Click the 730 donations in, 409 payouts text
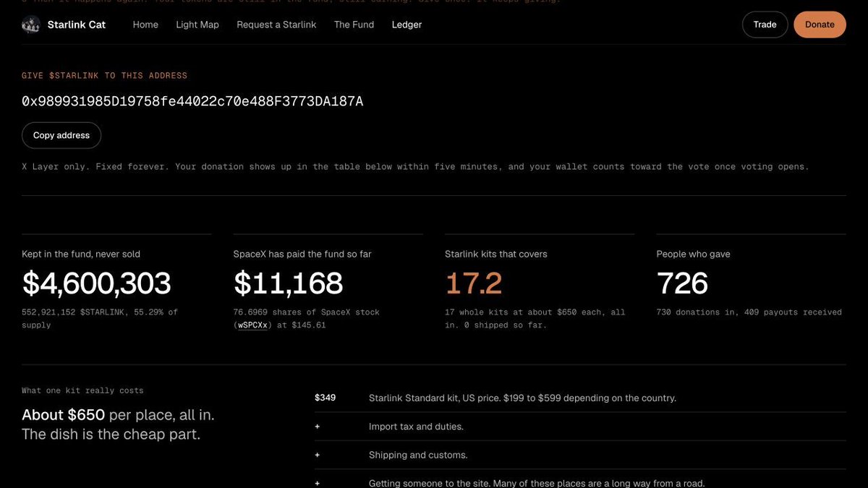The width and height of the screenshot is (868, 488). [749, 312]
